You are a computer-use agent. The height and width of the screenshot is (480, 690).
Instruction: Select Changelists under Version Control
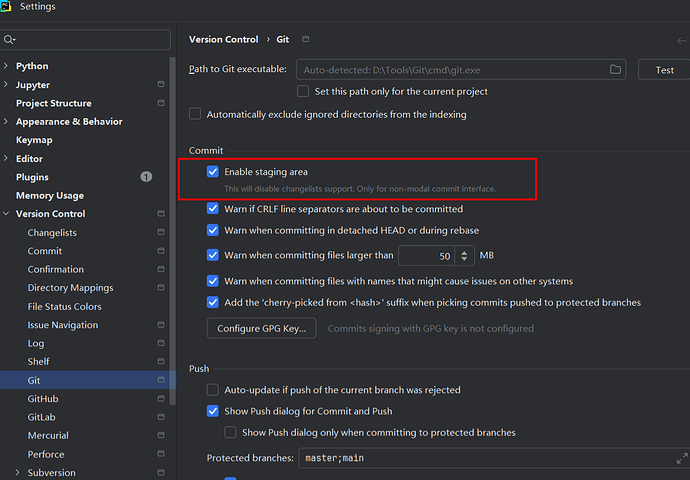coord(52,232)
